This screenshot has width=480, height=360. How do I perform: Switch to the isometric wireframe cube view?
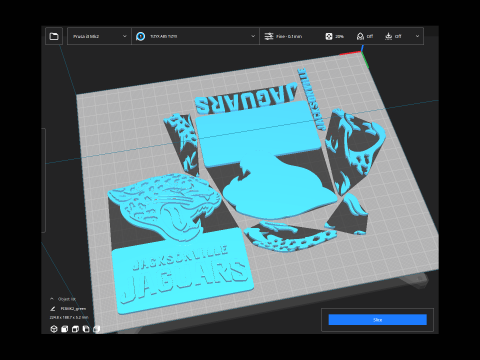click(x=54, y=329)
